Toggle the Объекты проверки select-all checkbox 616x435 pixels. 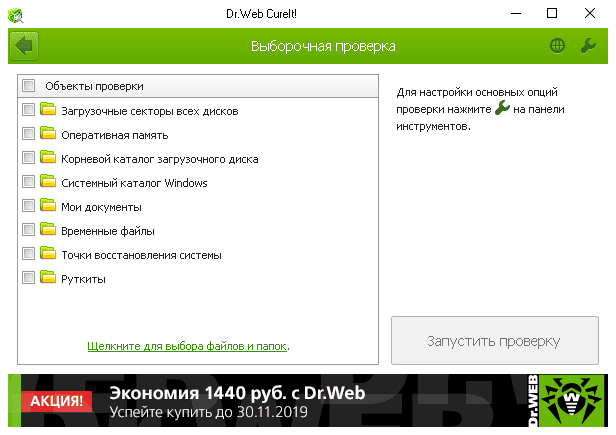(x=28, y=85)
